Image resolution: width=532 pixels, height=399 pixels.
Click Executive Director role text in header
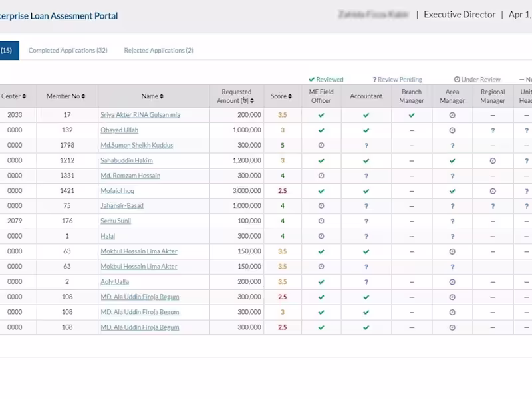tap(460, 15)
